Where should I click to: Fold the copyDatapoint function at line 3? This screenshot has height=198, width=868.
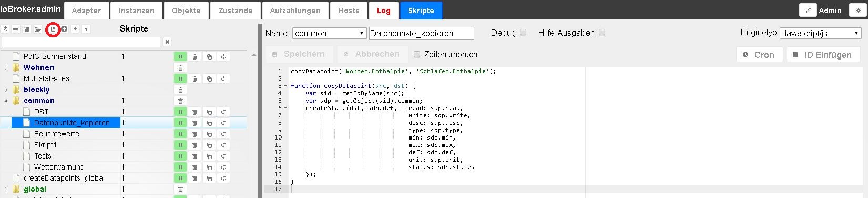coord(285,86)
